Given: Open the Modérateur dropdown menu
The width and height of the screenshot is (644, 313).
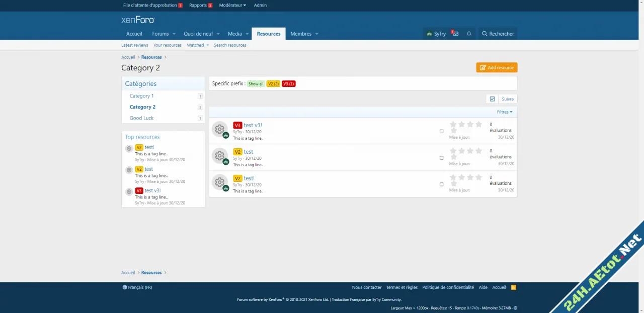Looking at the screenshot, I should 232,5.
